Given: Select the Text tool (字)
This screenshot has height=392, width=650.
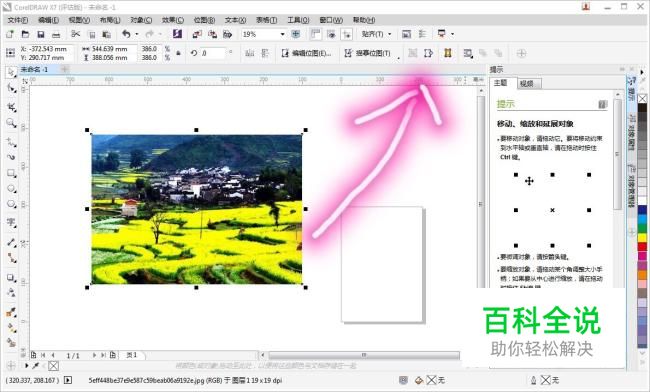Looking at the screenshot, I should [x=11, y=223].
